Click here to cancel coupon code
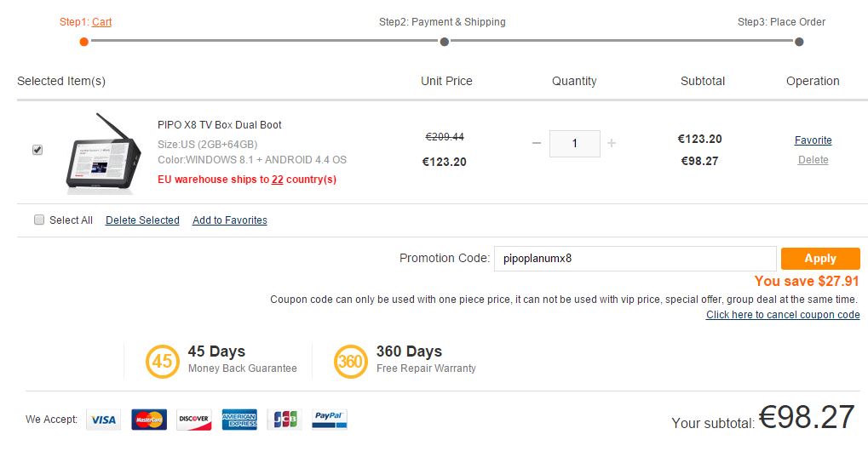Screen dimensions: 868x457 [x=783, y=315]
